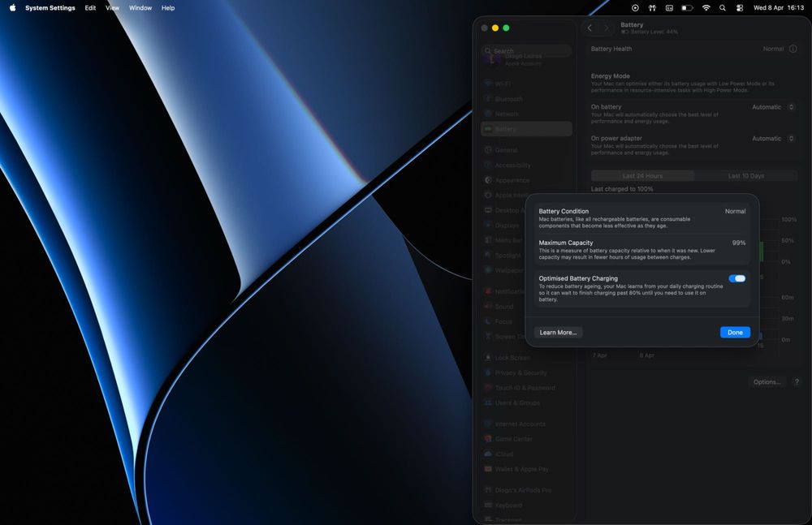Open Control Centre from the menu bar
This screenshot has width=812, height=525.
coord(740,7)
